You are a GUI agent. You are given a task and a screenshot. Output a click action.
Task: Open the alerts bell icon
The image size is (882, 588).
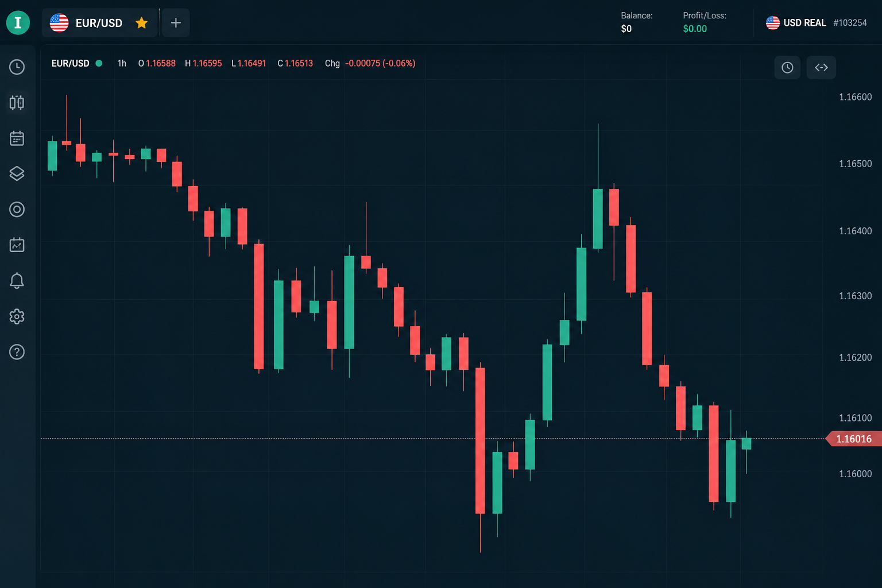(17, 281)
